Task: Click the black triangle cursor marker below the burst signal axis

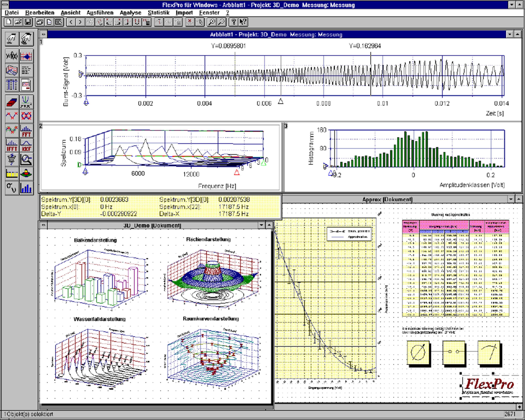Action: pyautogui.click(x=280, y=101)
